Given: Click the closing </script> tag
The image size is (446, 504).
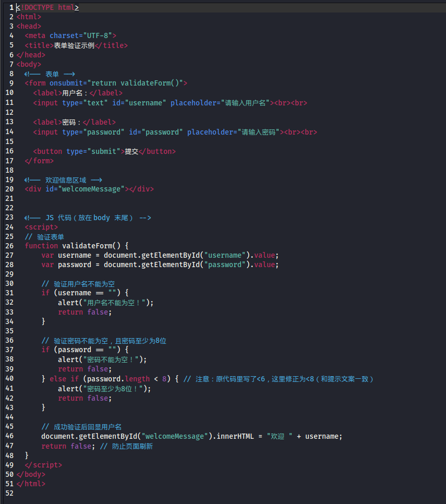Looking at the screenshot, I should tap(43, 465).
